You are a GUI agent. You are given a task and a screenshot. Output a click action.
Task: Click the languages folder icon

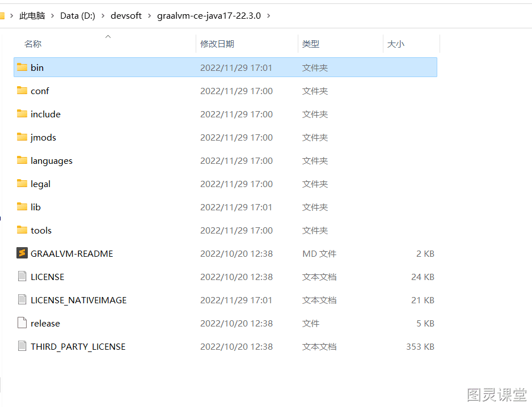[x=22, y=160]
